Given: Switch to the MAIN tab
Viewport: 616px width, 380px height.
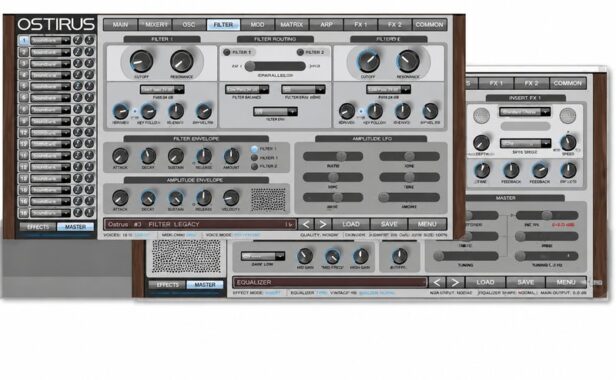Looking at the screenshot, I should coord(120,24).
